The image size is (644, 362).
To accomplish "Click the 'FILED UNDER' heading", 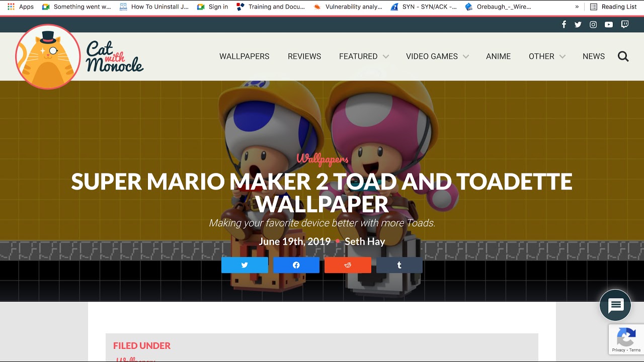I will coord(142,345).
